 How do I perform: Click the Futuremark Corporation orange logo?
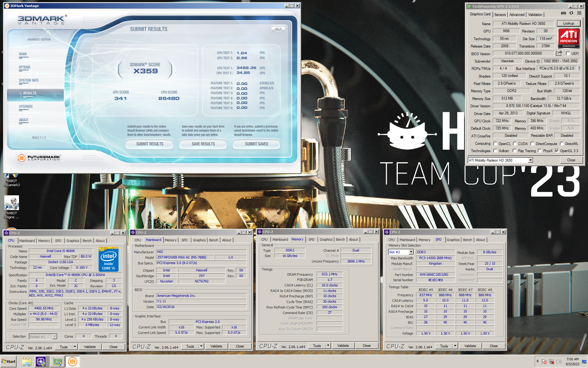click(x=21, y=158)
